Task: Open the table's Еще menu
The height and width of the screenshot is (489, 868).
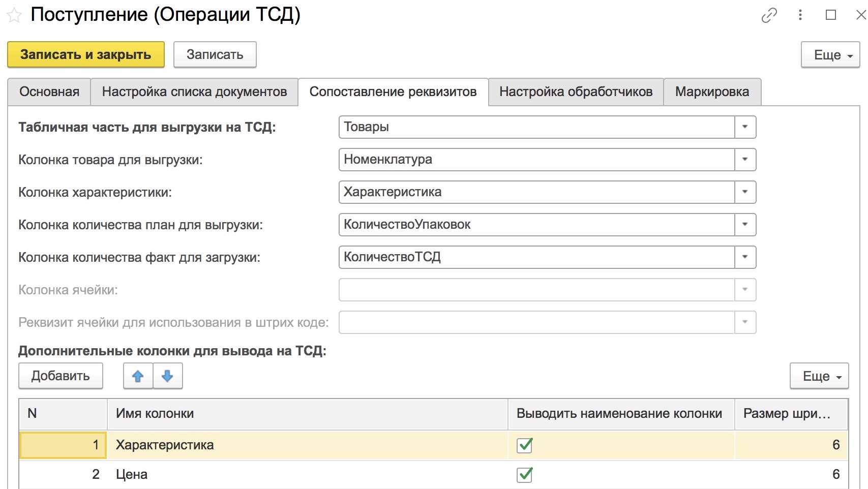Action: click(x=819, y=376)
